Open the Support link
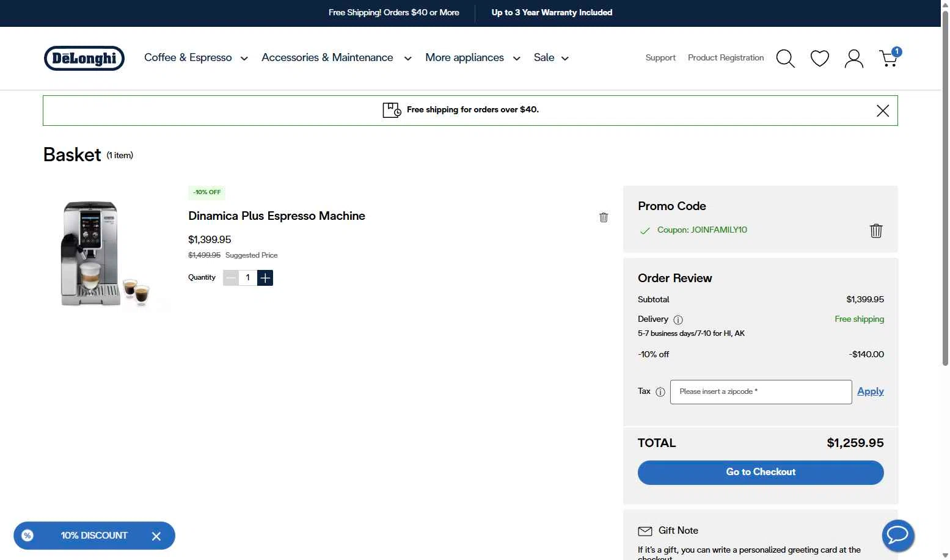 tap(660, 57)
